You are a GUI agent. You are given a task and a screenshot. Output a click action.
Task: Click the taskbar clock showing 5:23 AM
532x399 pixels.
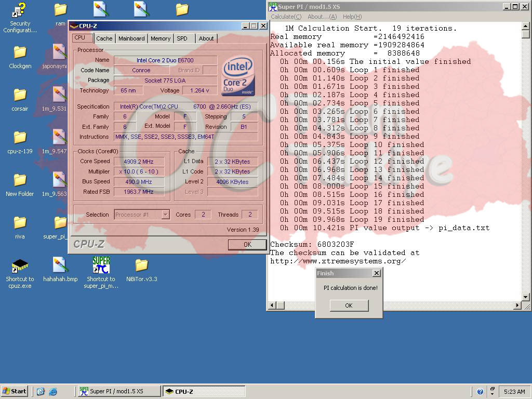(514, 392)
